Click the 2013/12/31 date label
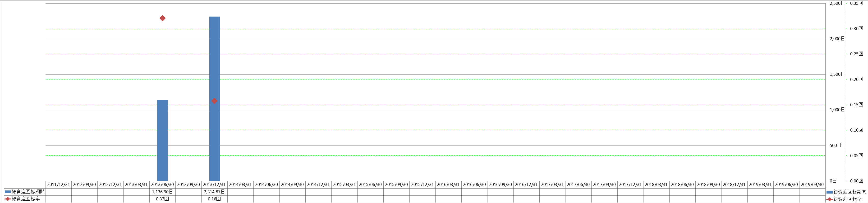 pyautogui.click(x=214, y=185)
